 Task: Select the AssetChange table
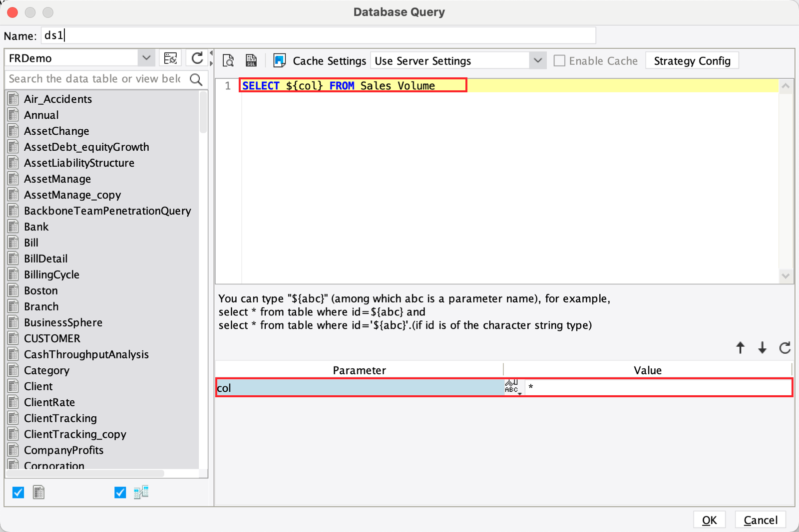[x=56, y=131]
